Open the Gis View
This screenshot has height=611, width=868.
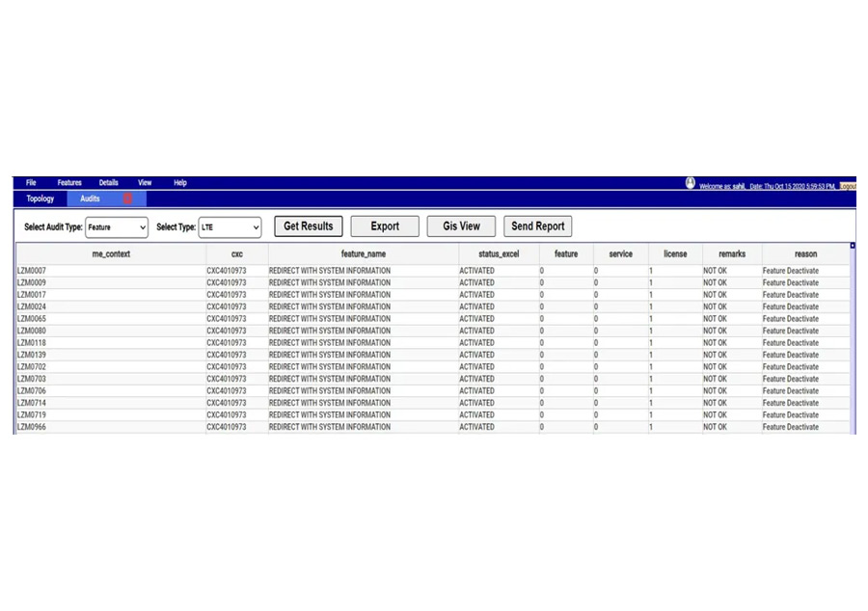(461, 226)
